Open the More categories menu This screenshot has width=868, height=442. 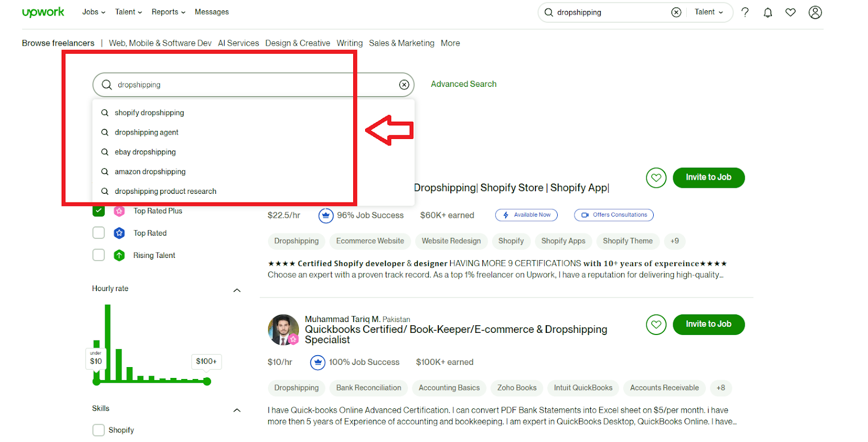point(450,43)
